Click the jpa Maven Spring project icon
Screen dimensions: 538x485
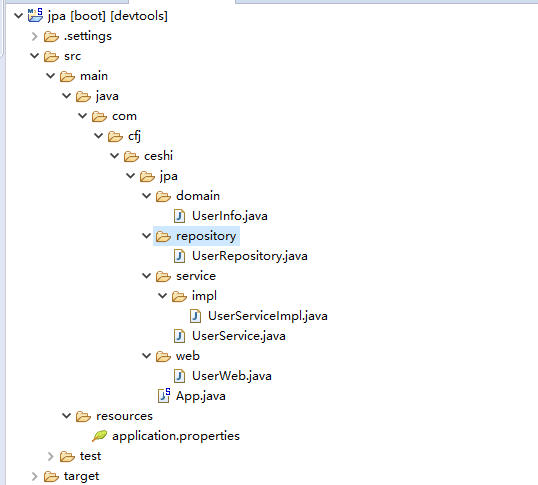(35, 15)
